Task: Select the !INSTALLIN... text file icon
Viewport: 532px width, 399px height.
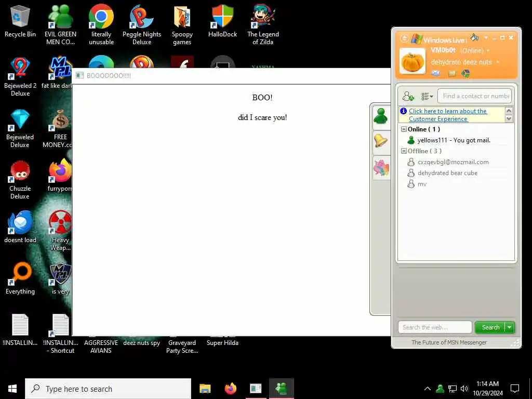Action: 20,330
